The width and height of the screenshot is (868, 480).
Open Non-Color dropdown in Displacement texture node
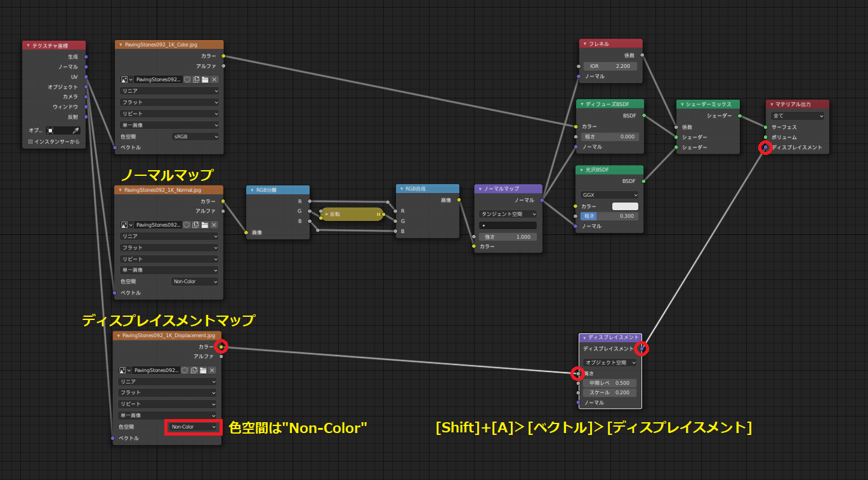pyautogui.click(x=194, y=427)
